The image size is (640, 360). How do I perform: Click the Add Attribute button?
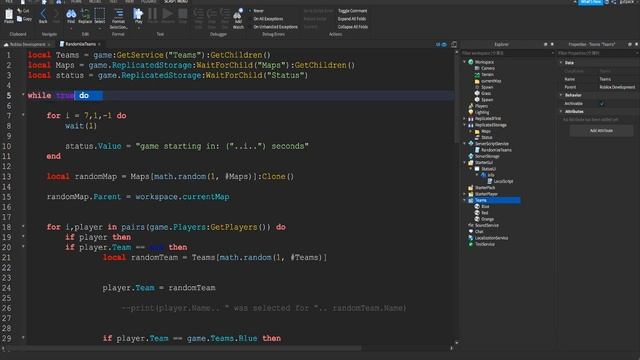[601, 131]
